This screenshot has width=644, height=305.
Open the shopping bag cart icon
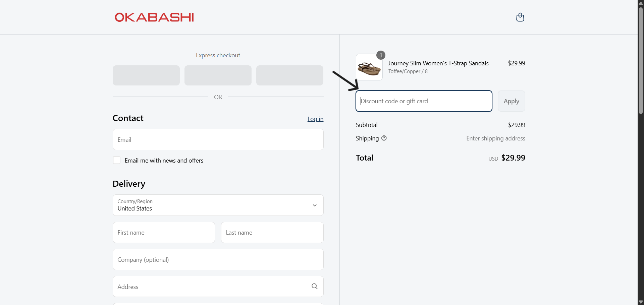520,17
